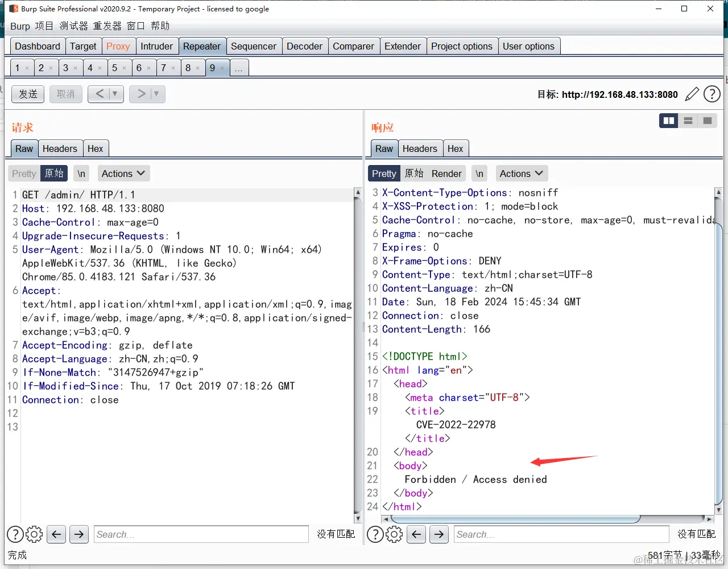Image resolution: width=728 pixels, height=569 pixels.
Task: Switch request view to 原始
Action: pos(54,174)
